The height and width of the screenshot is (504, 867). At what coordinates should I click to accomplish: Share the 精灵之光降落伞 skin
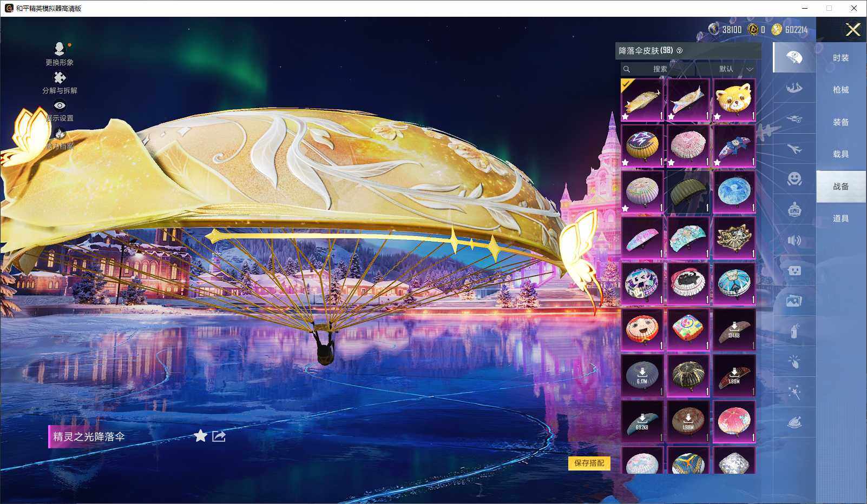coord(219,436)
